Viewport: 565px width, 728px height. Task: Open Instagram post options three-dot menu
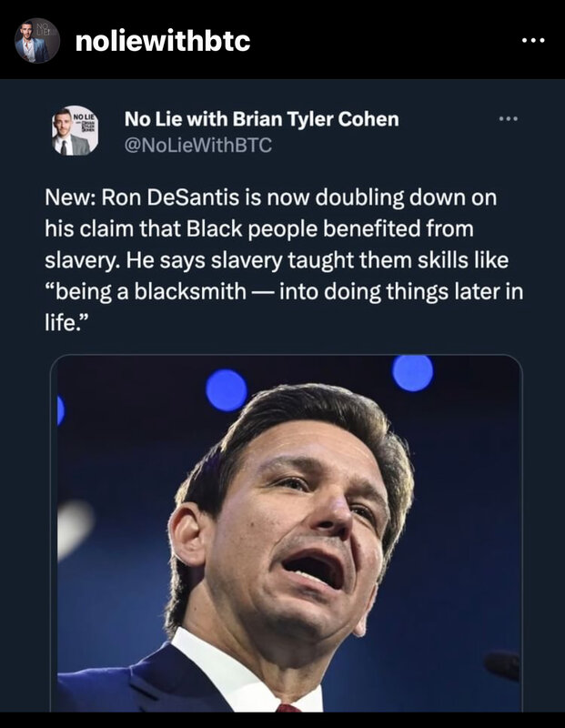(x=531, y=41)
